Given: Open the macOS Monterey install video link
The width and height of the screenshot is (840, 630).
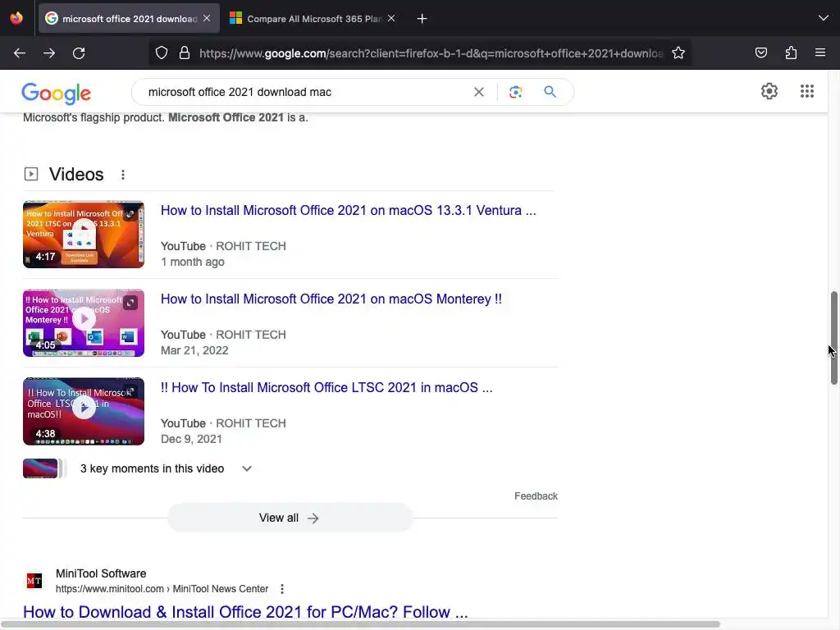Looking at the screenshot, I should [x=331, y=299].
